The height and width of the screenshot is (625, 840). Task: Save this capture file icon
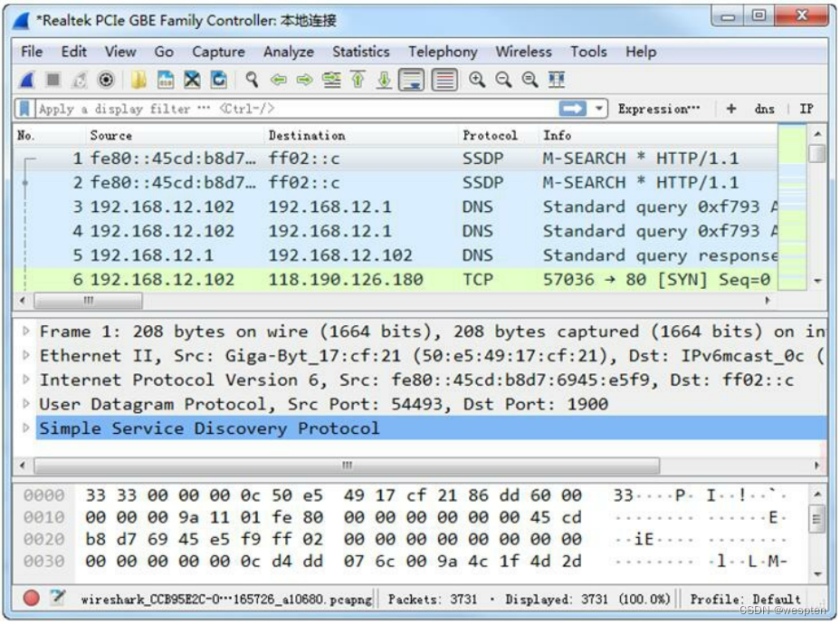[166, 80]
